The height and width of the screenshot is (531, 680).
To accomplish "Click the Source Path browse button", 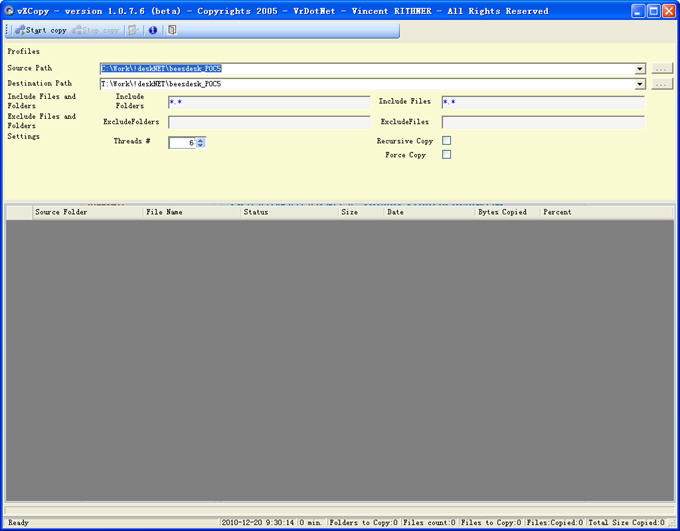I will click(x=661, y=69).
